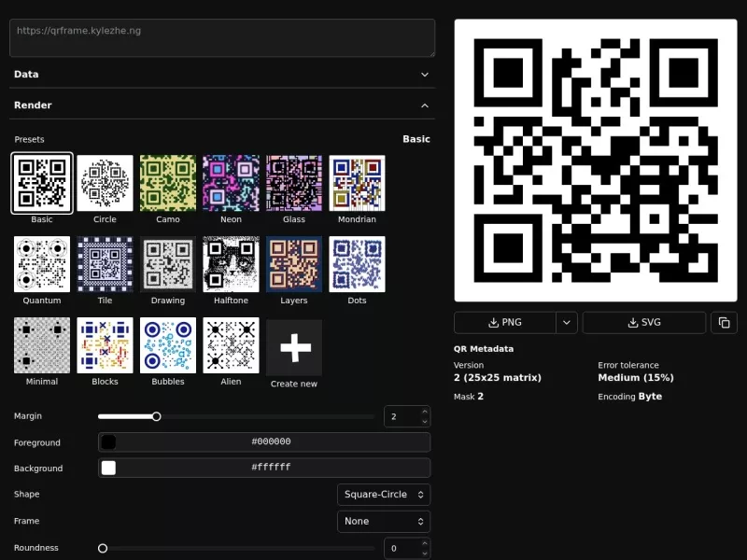
Task: Open the Frame None dropdown
Action: click(384, 522)
